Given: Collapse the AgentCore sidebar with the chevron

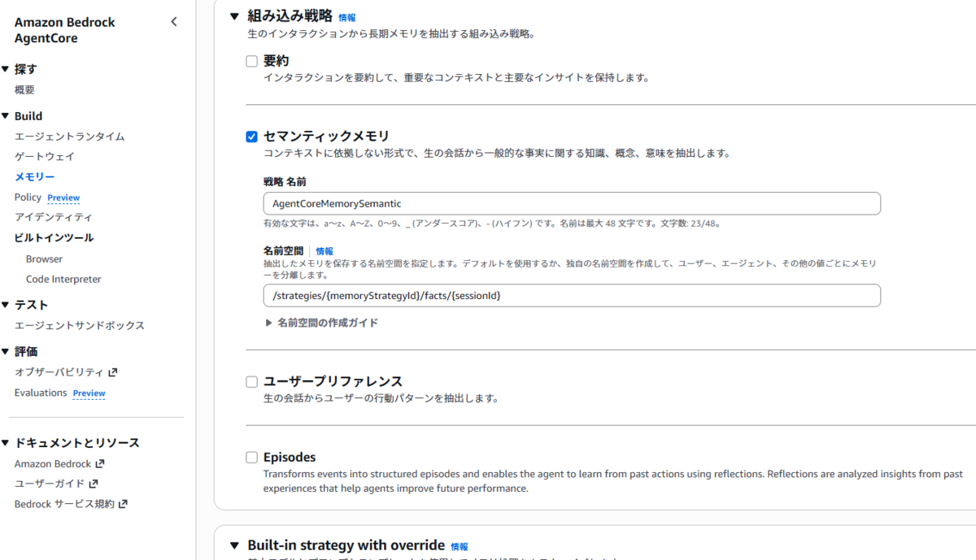Looking at the screenshot, I should 174,22.
